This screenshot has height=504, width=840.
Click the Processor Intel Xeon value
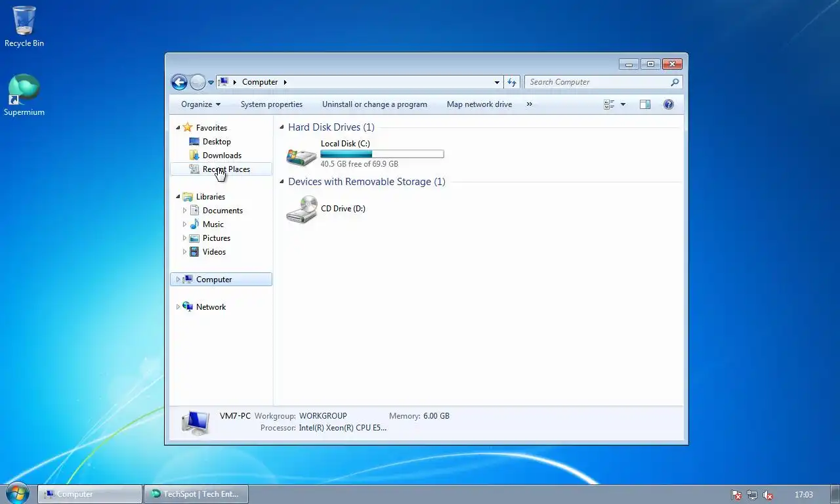(343, 428)
